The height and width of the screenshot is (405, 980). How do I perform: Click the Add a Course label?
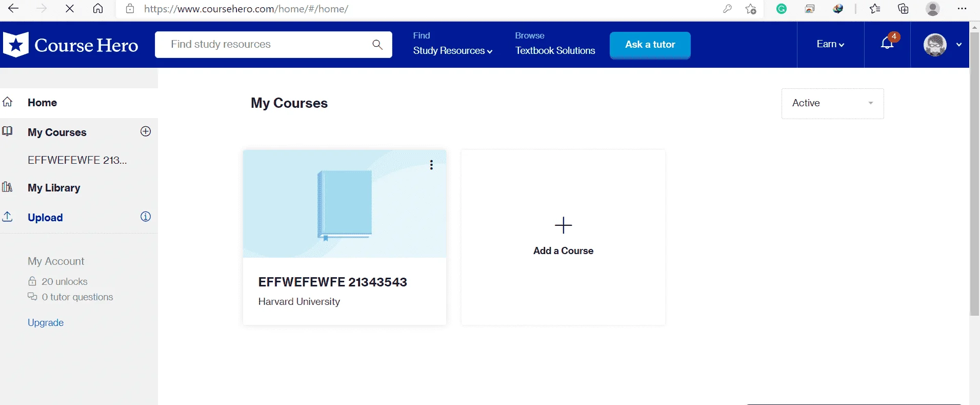[x=563, y=250]
